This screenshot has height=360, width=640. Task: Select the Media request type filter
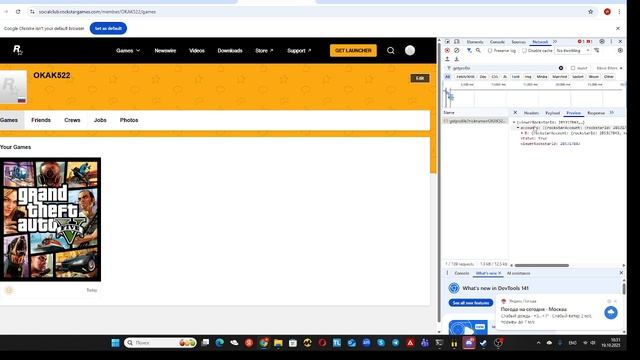tap(542, 77)
